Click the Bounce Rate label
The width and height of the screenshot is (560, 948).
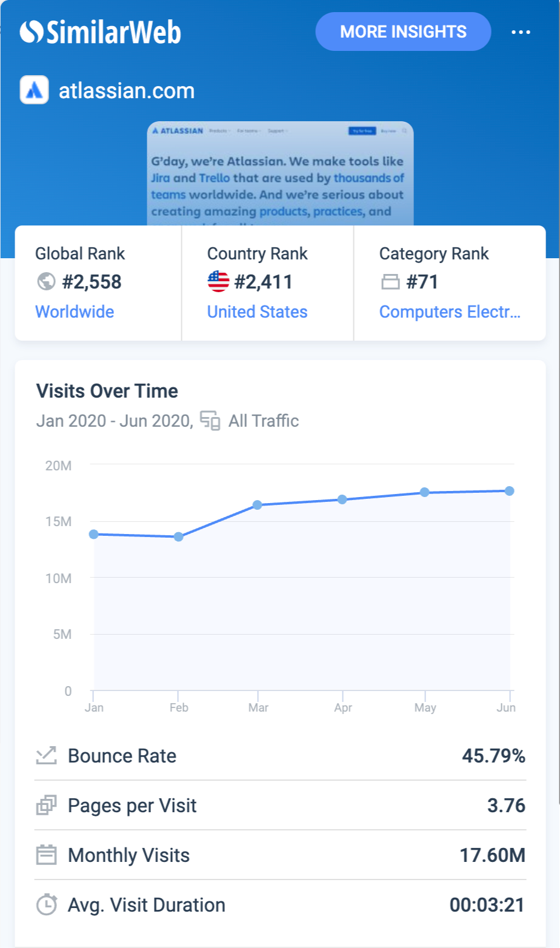[122, 756]
